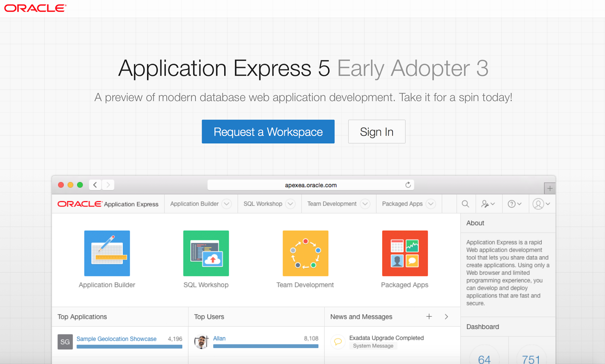Viewport: 605px width, 364px height.
Task: Click the Top Applications heading
Action: 82,317
